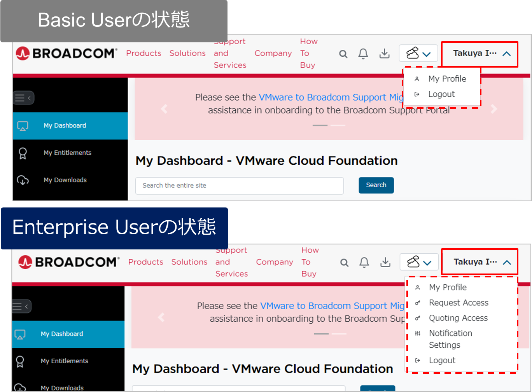The width and height of the screenshot is (532, 392).
Task: Click notification bell in Basic User header
Action: [x=363, y=54]
